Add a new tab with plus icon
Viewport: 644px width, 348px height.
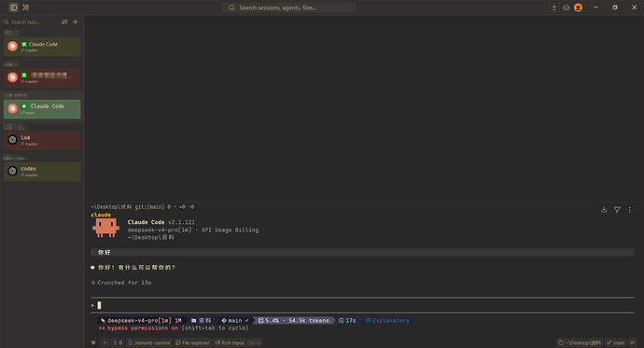point(76,21)
